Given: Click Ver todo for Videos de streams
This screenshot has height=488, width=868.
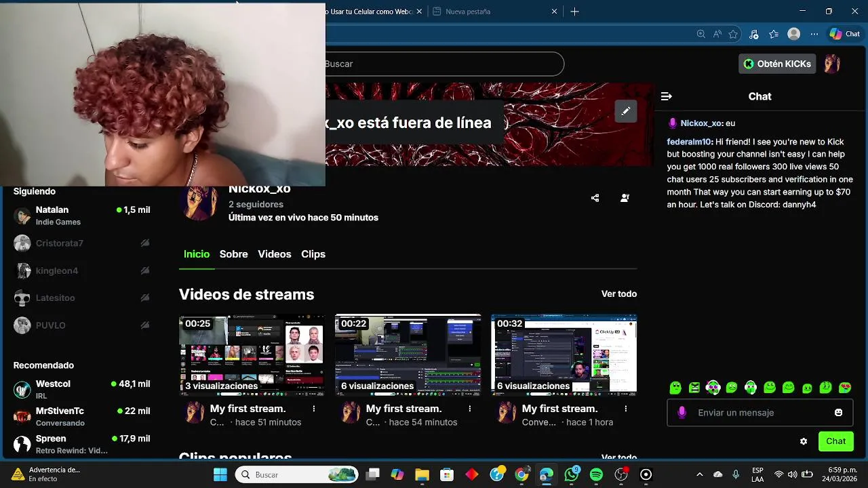Looking at the screenshot, I should tap(619, 293).
